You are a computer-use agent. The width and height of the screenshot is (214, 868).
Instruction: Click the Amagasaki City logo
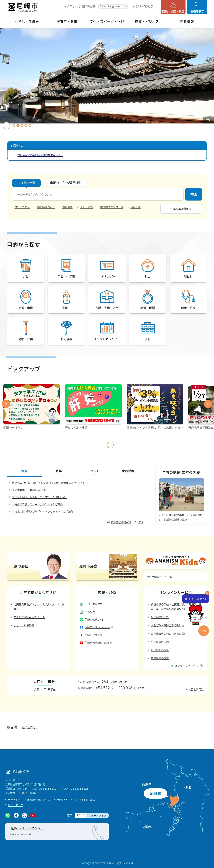coord(23,7)
